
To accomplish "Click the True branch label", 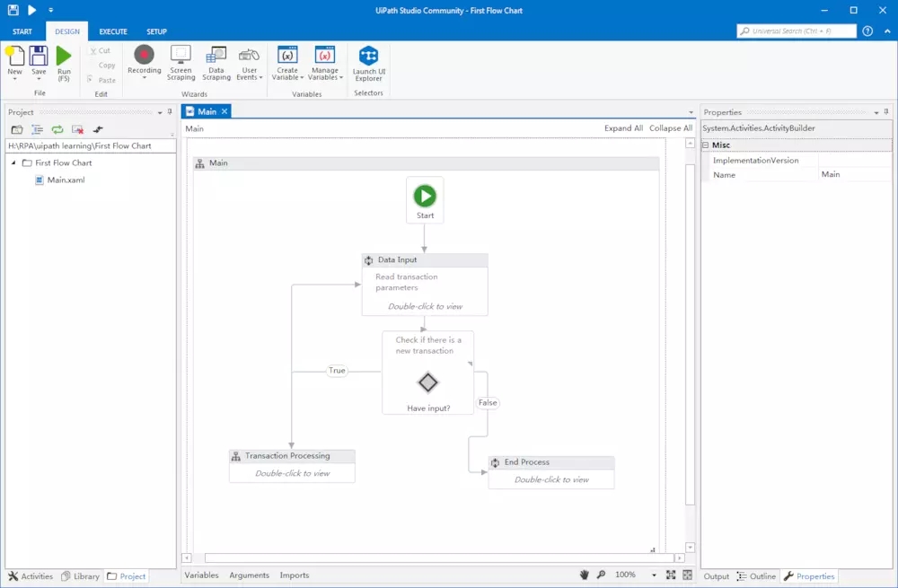I will point(337,371).
